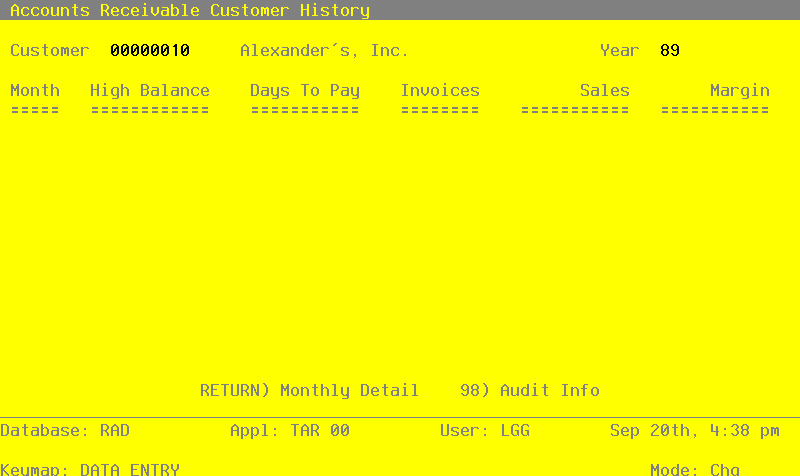Image resolution: width=800 pixels, height=476 pixels.
Task: Click the Days To Pay column header
Action: tap(305, 90)
